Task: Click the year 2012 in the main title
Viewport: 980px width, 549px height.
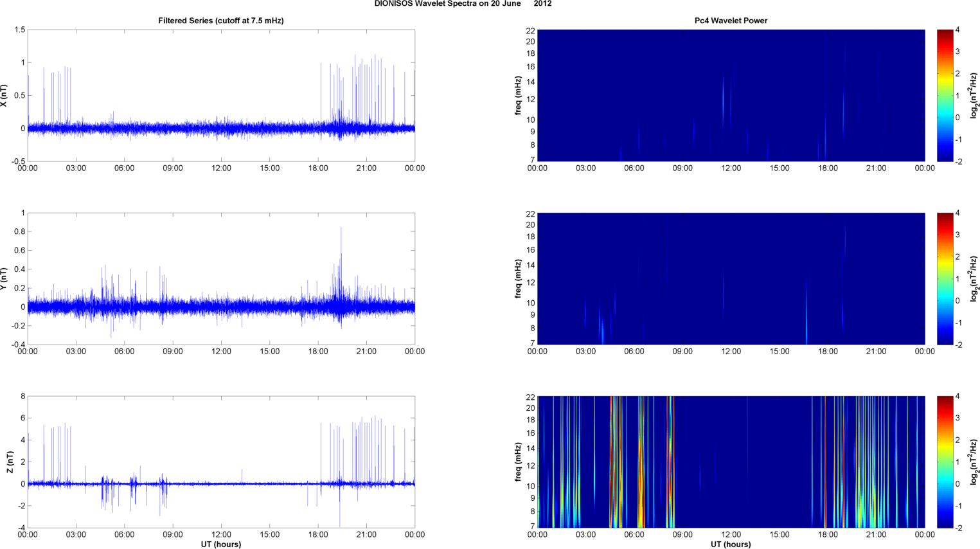Action: click(x=542, y=4)
